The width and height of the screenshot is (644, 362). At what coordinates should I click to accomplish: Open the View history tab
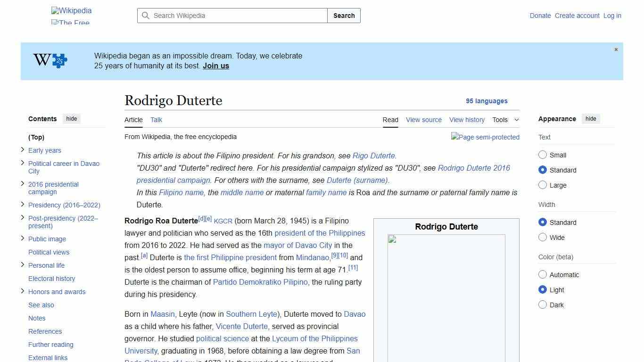point(467,120)
